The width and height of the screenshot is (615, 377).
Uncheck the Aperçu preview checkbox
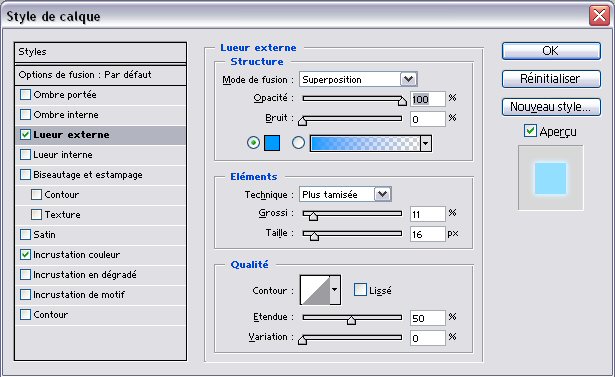(530, 131)
